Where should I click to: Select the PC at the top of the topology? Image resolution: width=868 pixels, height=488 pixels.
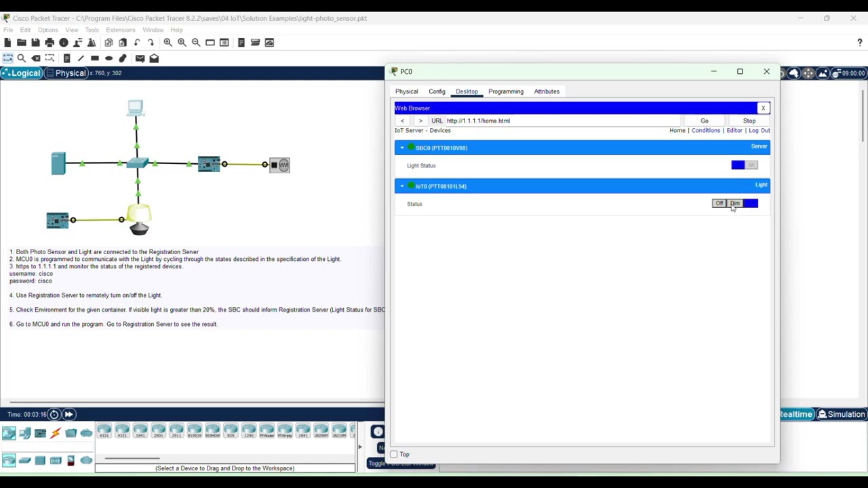click(x=136, y=107)
